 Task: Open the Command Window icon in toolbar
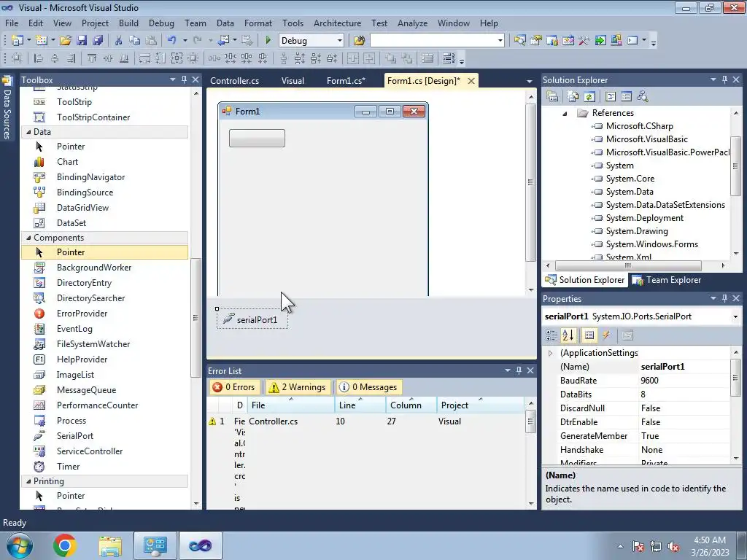coord(632,41)
